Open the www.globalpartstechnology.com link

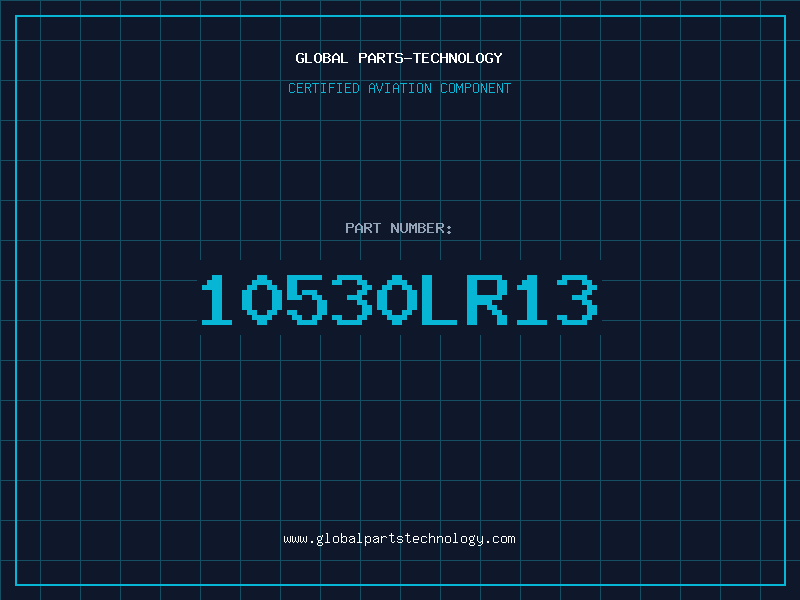[399, 539]
